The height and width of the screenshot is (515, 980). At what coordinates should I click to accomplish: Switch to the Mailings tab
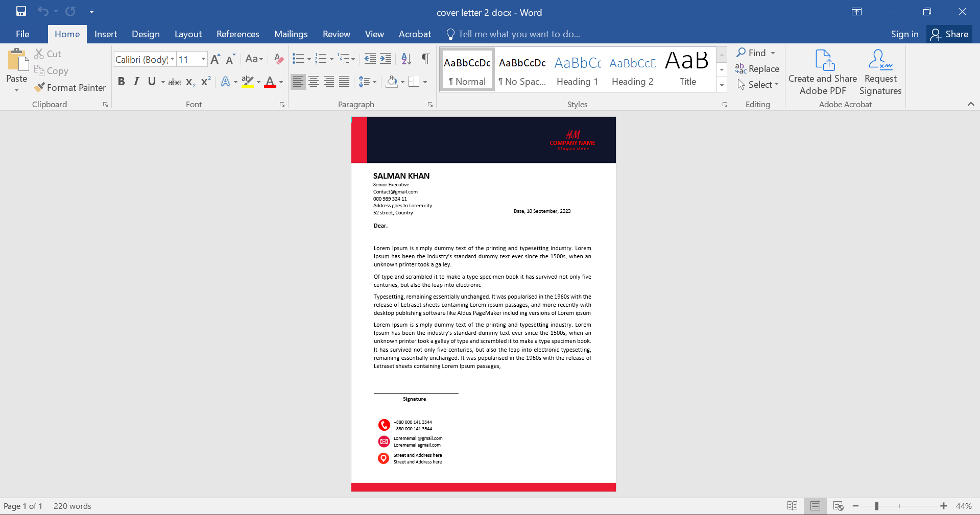291,34
